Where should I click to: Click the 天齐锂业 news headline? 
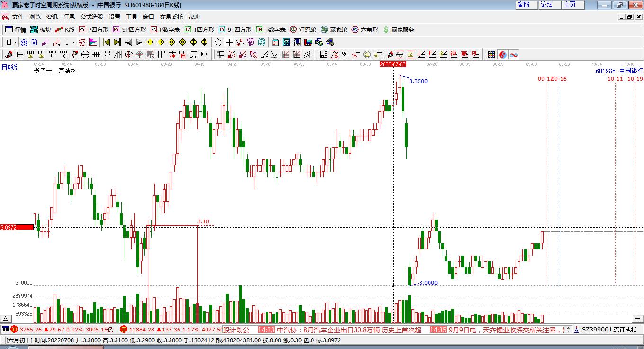[507, 330]
